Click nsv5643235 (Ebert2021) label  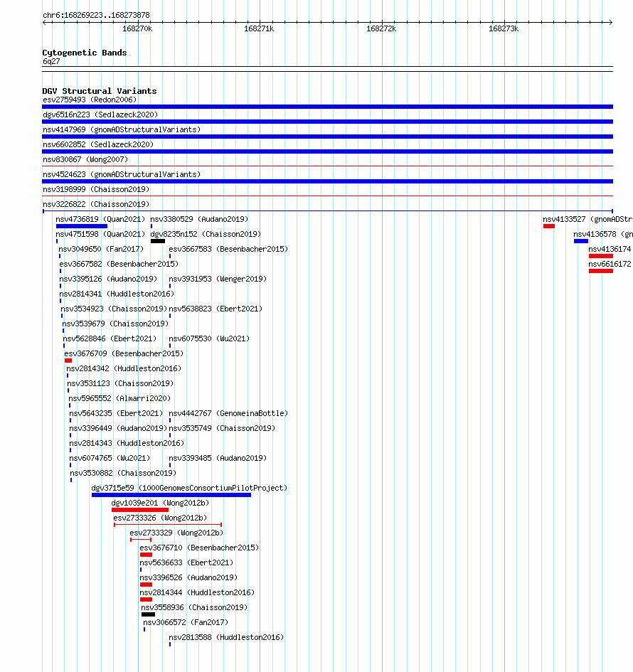click(x=116, y=414)
